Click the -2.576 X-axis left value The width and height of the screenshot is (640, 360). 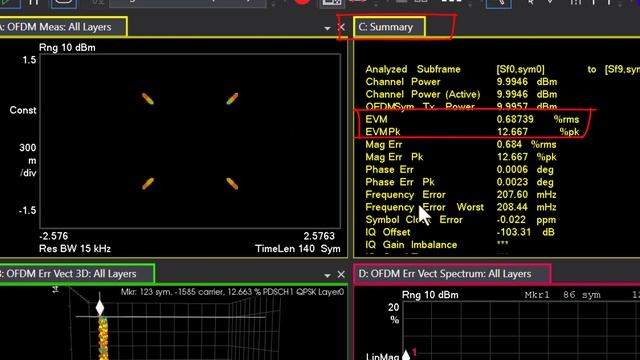tap(53, 236)
